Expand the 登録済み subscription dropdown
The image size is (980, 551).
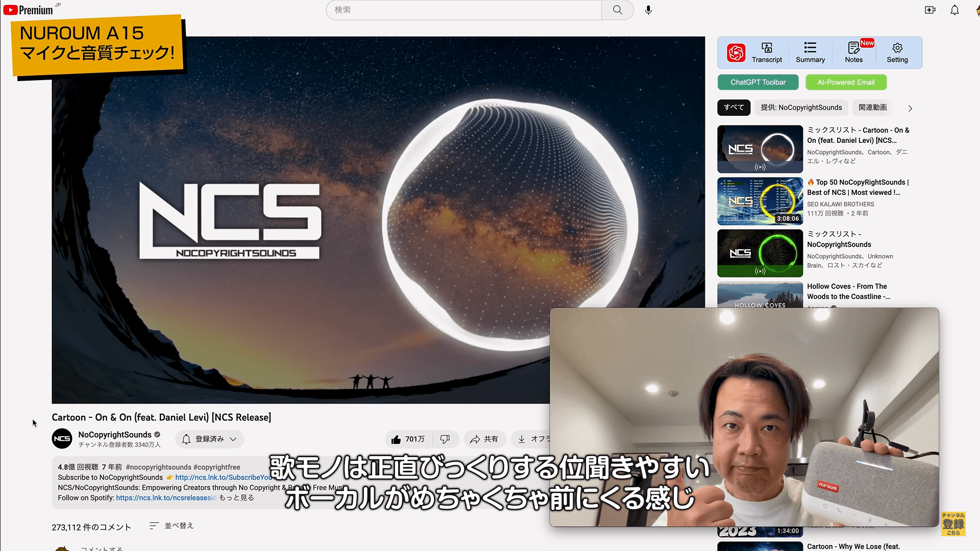pyautogui.click(x=210, y=439)
